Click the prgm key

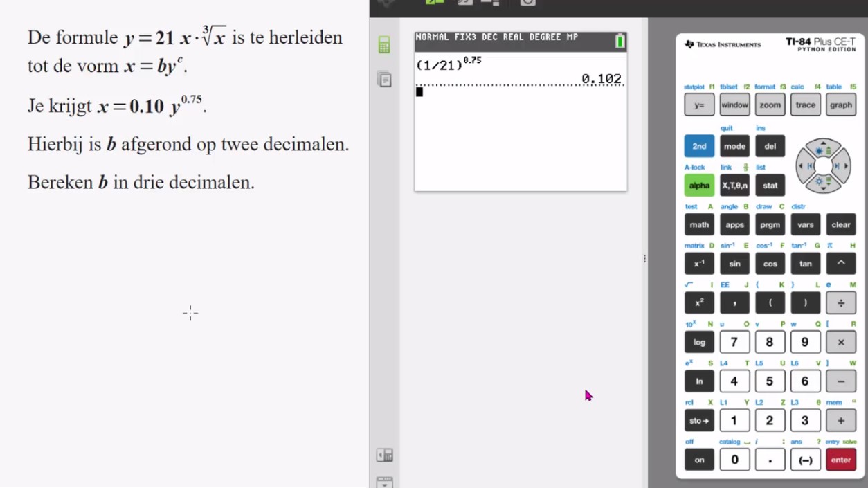[770, 224]
